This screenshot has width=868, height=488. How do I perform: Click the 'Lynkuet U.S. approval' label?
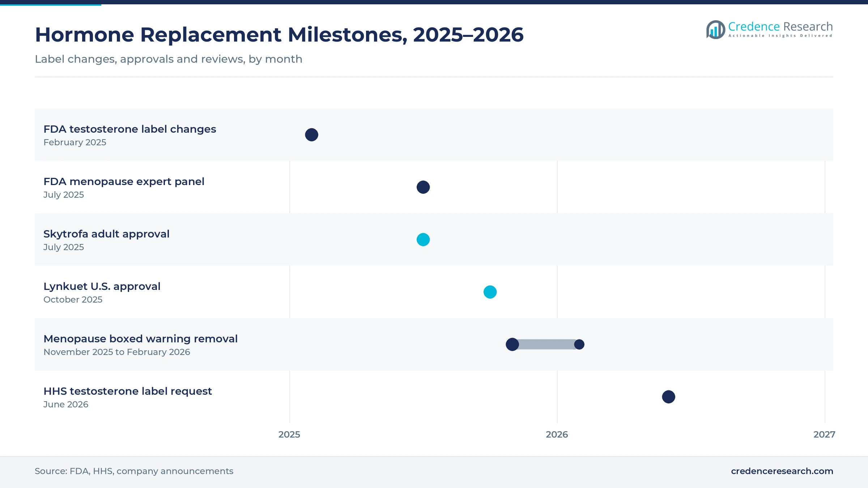pos(102,286)
